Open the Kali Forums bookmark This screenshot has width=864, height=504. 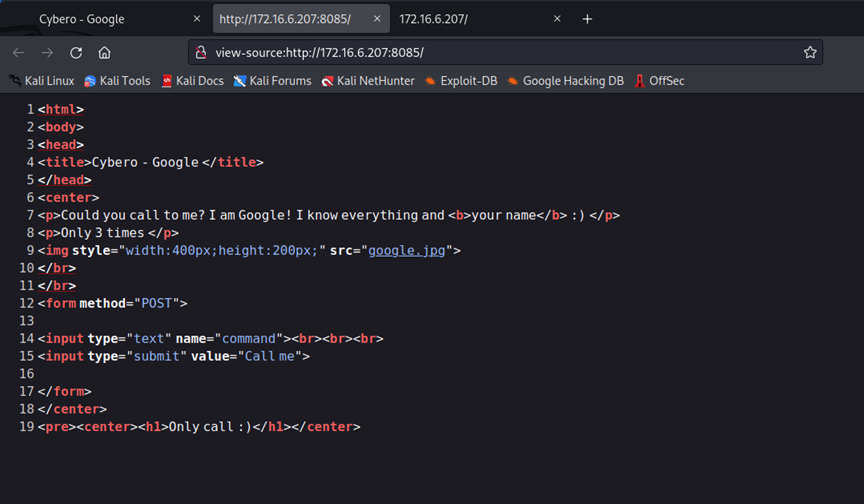pyautogui.click(x=272, y=81)
